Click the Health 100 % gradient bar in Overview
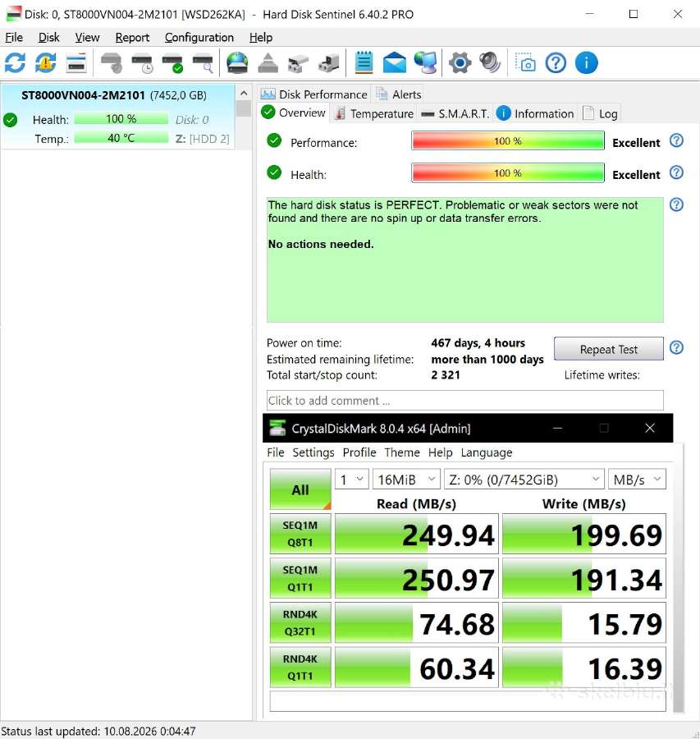Screen dimensions: 700x739 point(508,173)
